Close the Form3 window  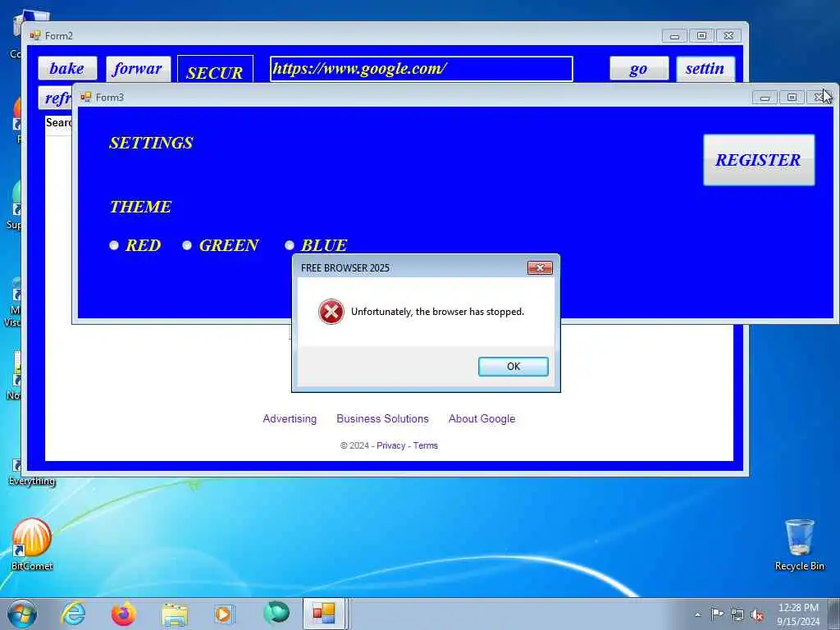pos(819,98)
